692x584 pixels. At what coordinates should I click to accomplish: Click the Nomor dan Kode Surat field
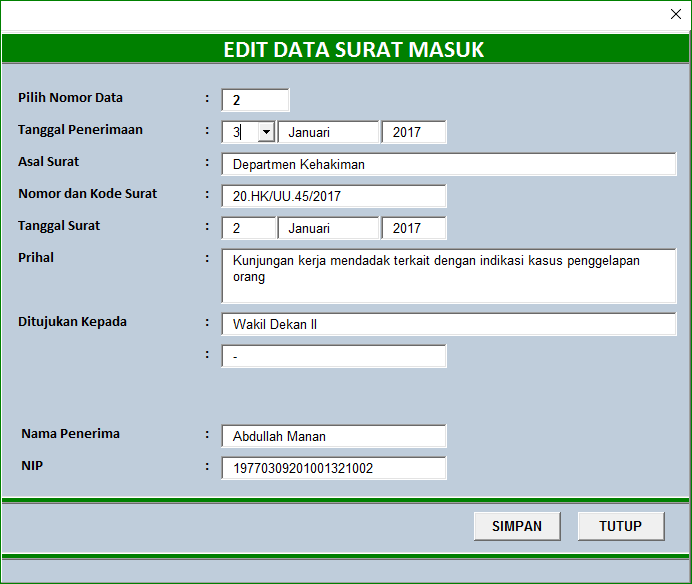tap(334, 196)
